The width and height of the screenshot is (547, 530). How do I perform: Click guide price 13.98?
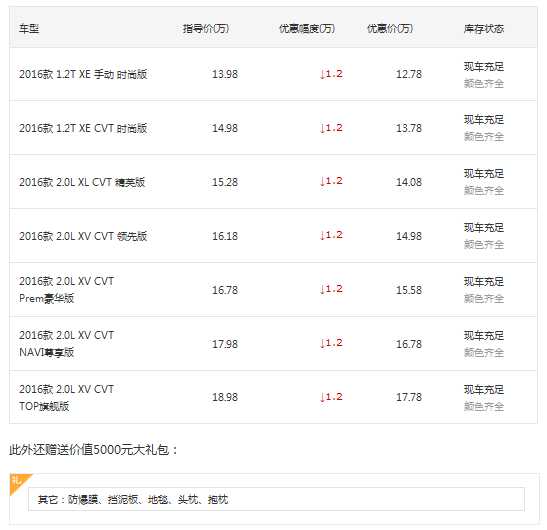[x=225, y=74]
